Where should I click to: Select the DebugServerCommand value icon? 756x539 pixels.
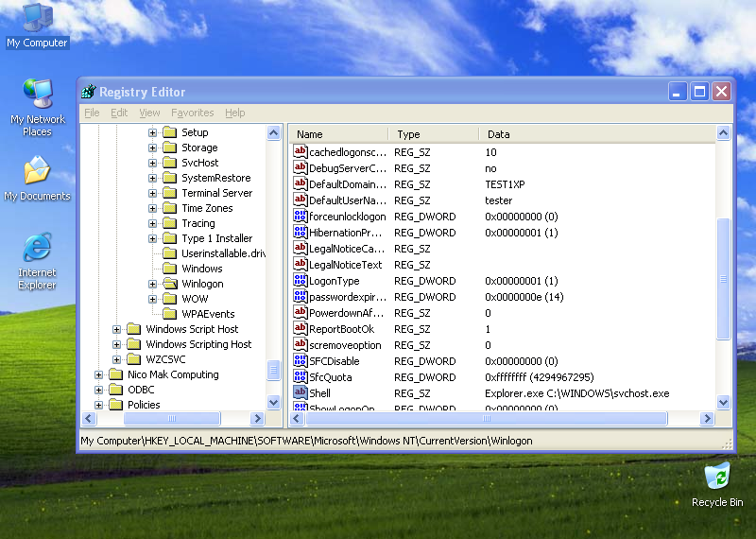click(300, 168)
